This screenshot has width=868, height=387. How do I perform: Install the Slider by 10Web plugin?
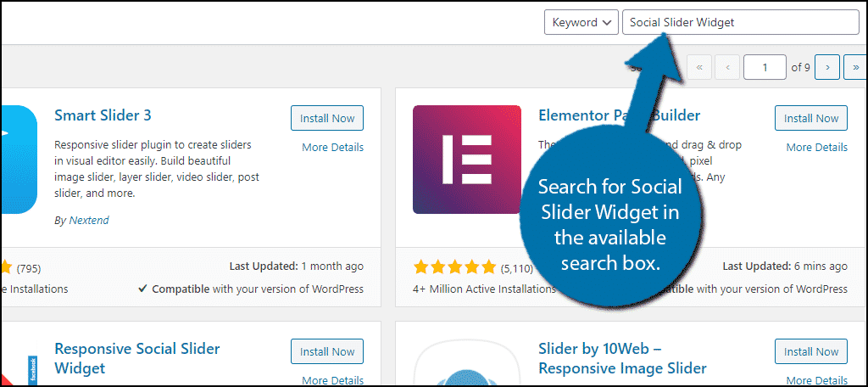tap(811, 351)
